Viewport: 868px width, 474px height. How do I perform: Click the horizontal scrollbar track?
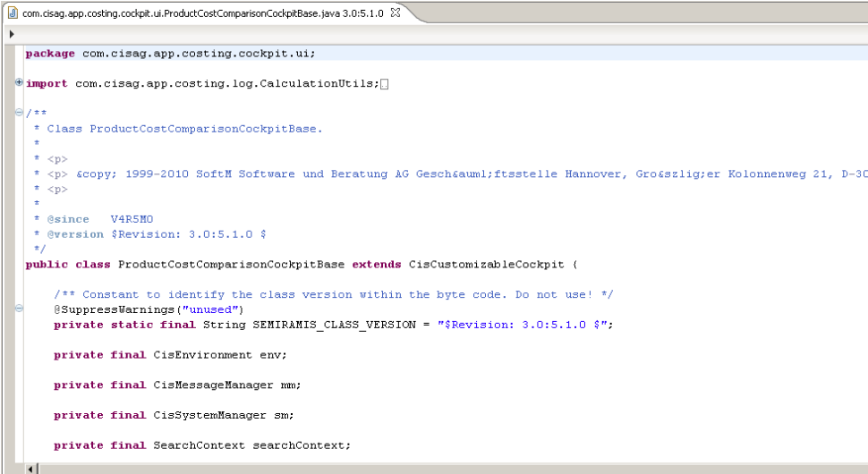click(447, 468)
